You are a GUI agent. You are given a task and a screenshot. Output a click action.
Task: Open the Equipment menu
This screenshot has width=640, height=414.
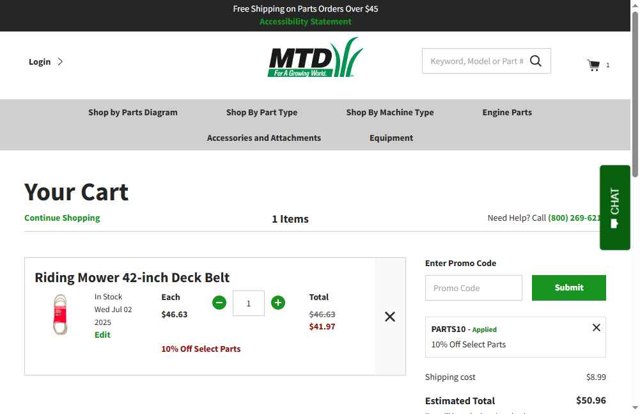click(x=391, y=138)
